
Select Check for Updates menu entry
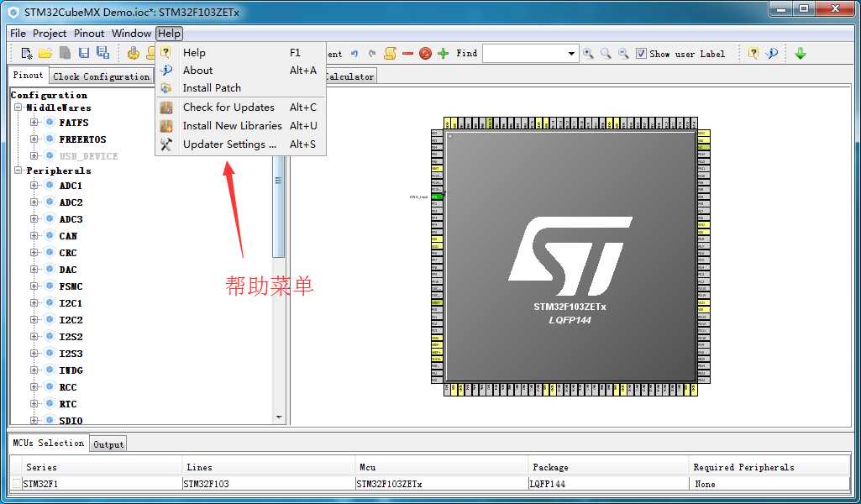[241, 107]
